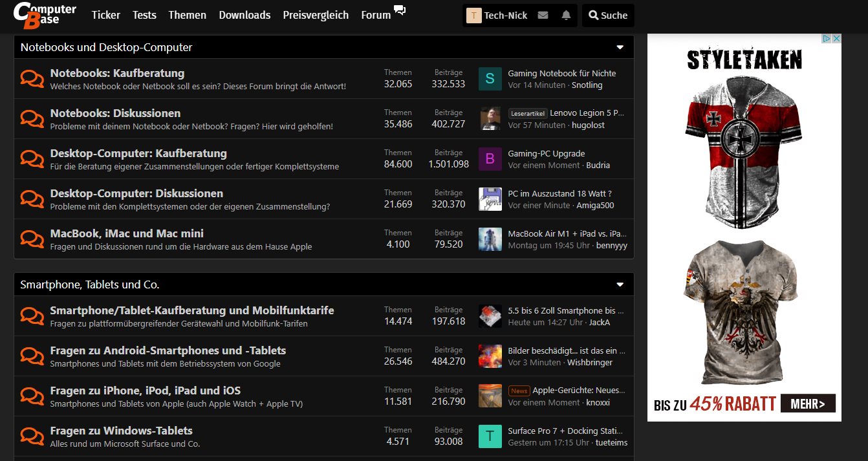Click hugolost's avatar photo
This screenshot has height=461, width=868.
pyautogui.click(x=490, y=119)
